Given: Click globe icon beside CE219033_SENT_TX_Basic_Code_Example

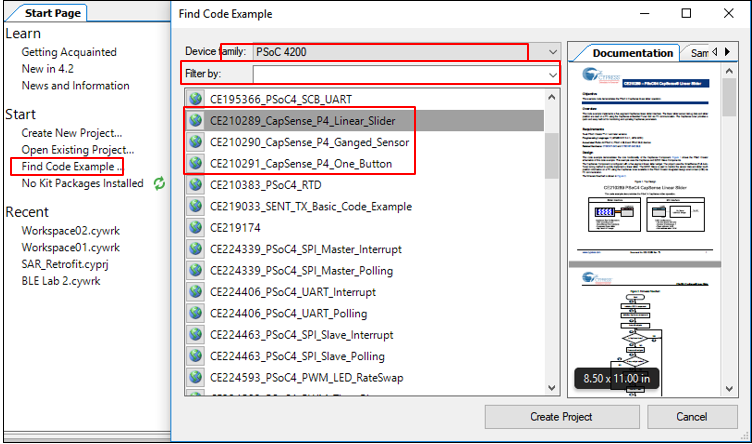Looking at the screenshot, I should pyautogui.click(x=196, y=206).
